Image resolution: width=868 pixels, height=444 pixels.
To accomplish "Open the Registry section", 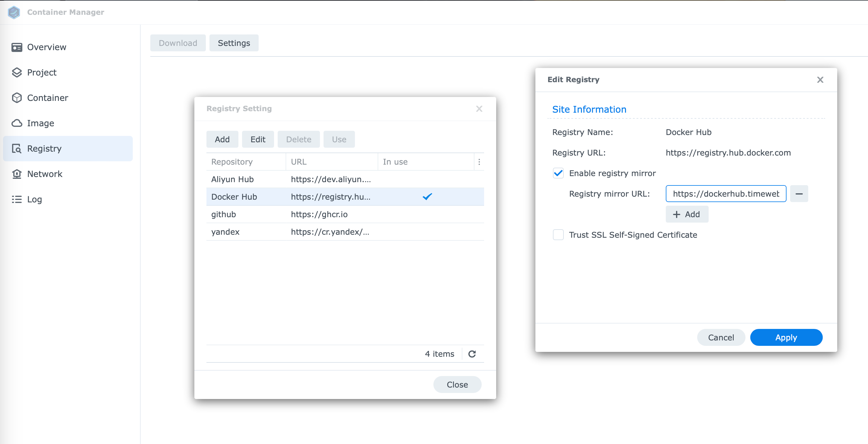I will 44,148.
